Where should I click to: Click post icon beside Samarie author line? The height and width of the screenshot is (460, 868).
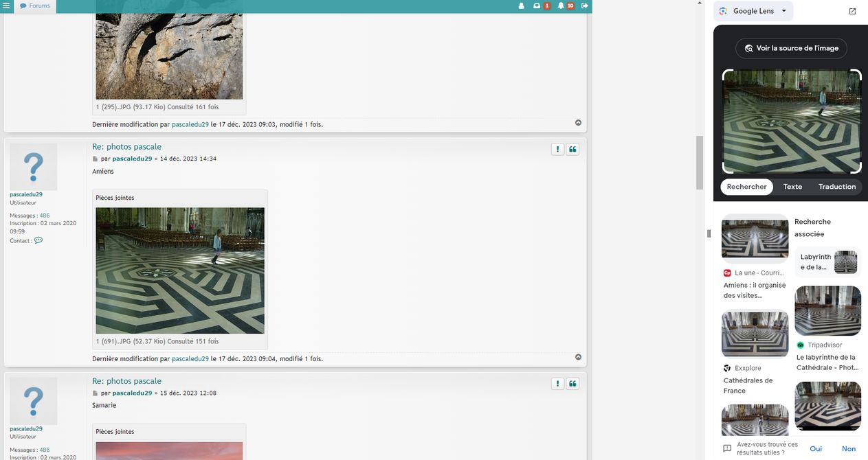pos(96,393)
